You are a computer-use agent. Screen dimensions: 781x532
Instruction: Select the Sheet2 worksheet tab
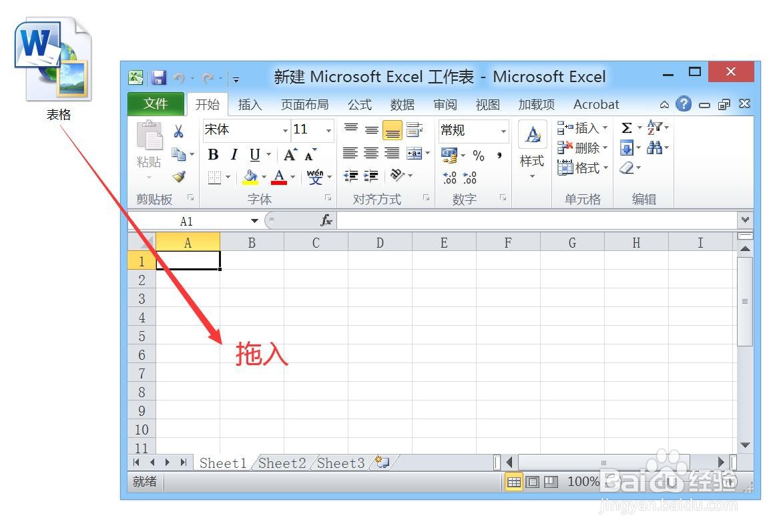point(282,463)
